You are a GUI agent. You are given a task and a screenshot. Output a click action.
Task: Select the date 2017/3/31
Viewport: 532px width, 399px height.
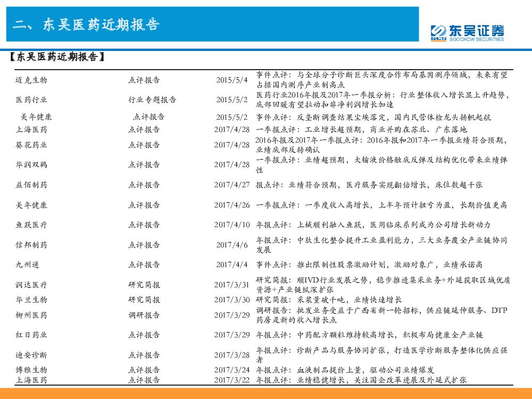tap(232, 285)
